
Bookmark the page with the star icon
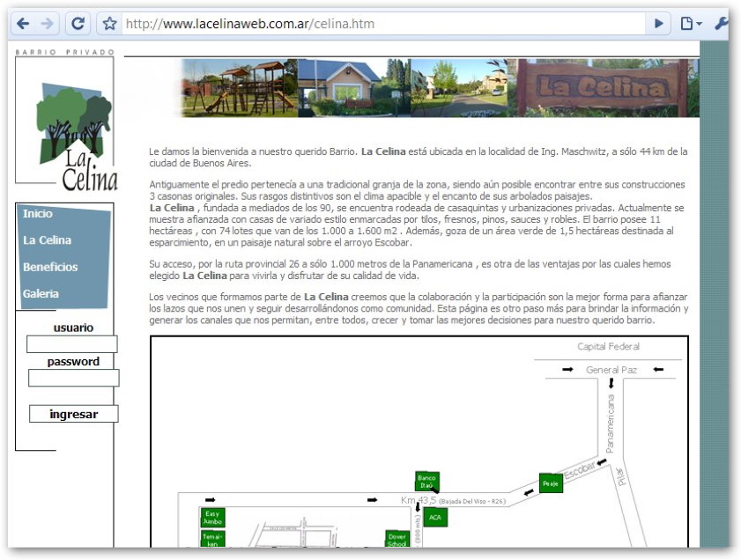[x=109, y=23]
